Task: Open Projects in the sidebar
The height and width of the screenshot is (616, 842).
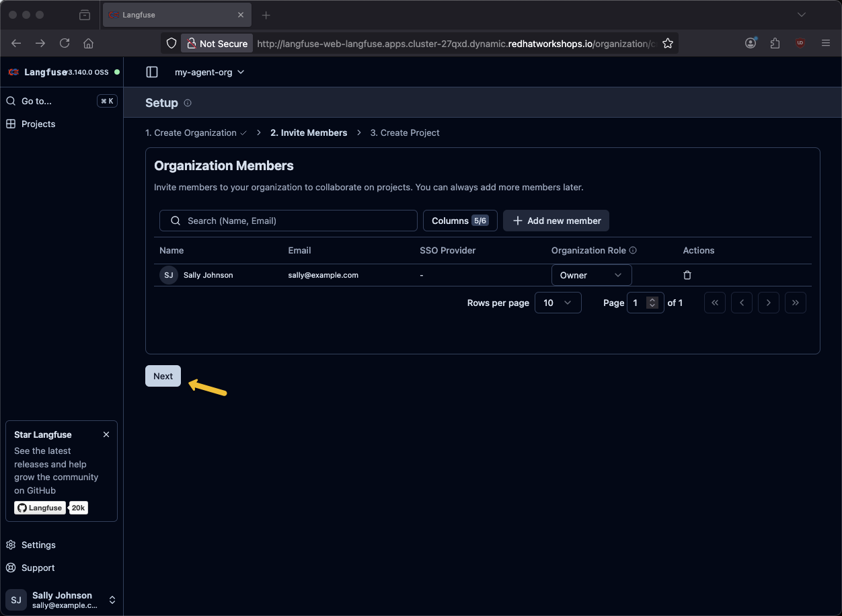Action: click(x=38, y=124)
